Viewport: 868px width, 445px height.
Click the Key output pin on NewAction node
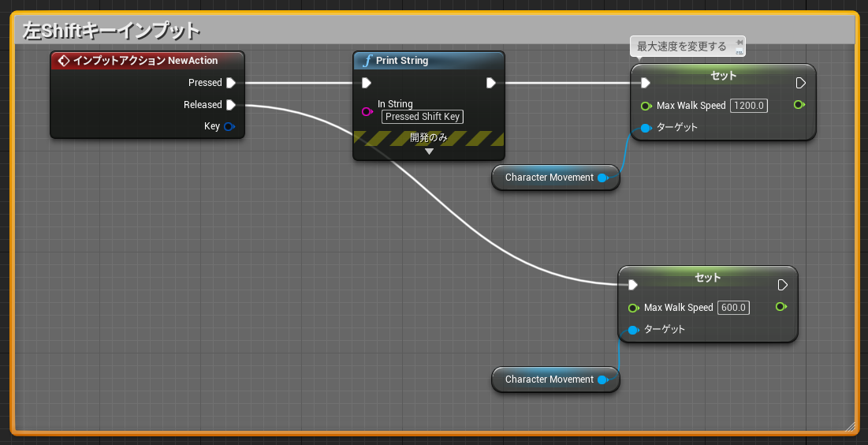(229, 126)
